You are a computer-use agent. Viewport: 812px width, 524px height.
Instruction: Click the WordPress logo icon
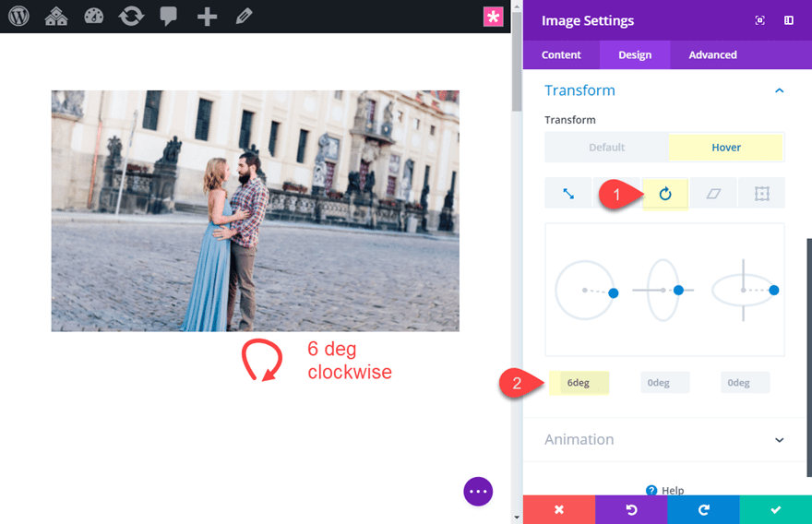pos(18,17)
